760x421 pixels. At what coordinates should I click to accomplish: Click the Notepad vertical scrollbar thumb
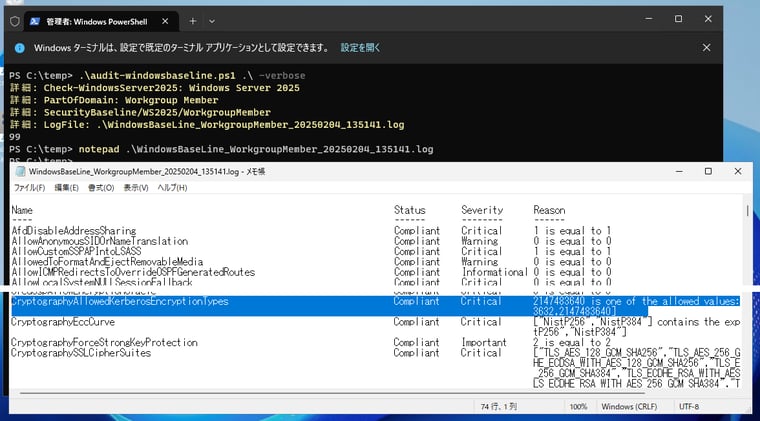(x=747, y=211)
